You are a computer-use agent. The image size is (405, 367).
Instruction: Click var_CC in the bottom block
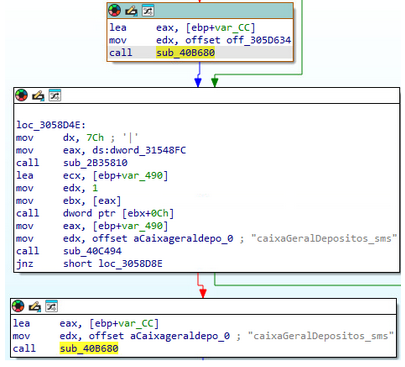point(136,324)
